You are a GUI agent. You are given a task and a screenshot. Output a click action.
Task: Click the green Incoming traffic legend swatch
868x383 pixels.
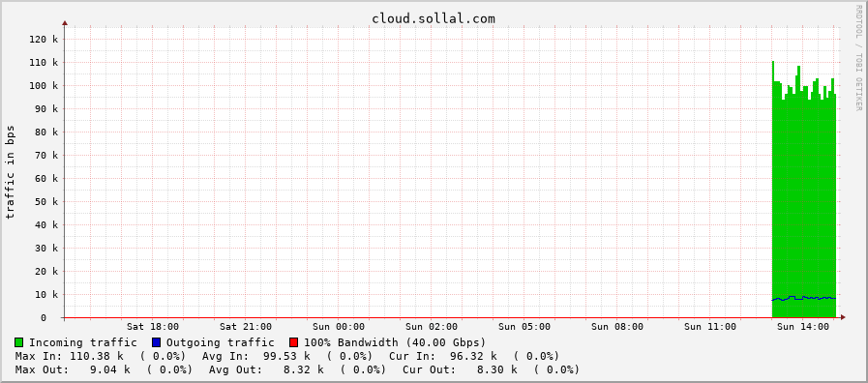(x=18, y=342)
